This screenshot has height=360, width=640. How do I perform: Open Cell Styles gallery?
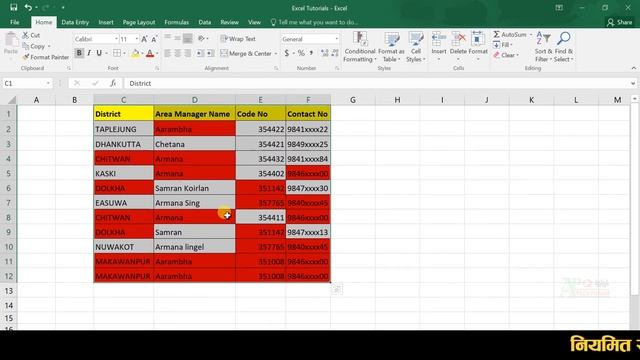pyautogui.click(x=416, y=47)
